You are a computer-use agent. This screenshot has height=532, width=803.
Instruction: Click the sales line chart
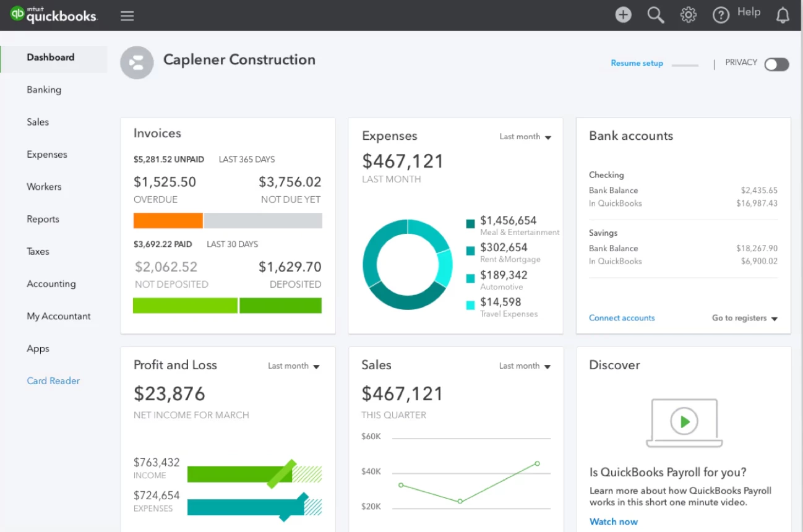pyautogui.click(x=470, y=483)
